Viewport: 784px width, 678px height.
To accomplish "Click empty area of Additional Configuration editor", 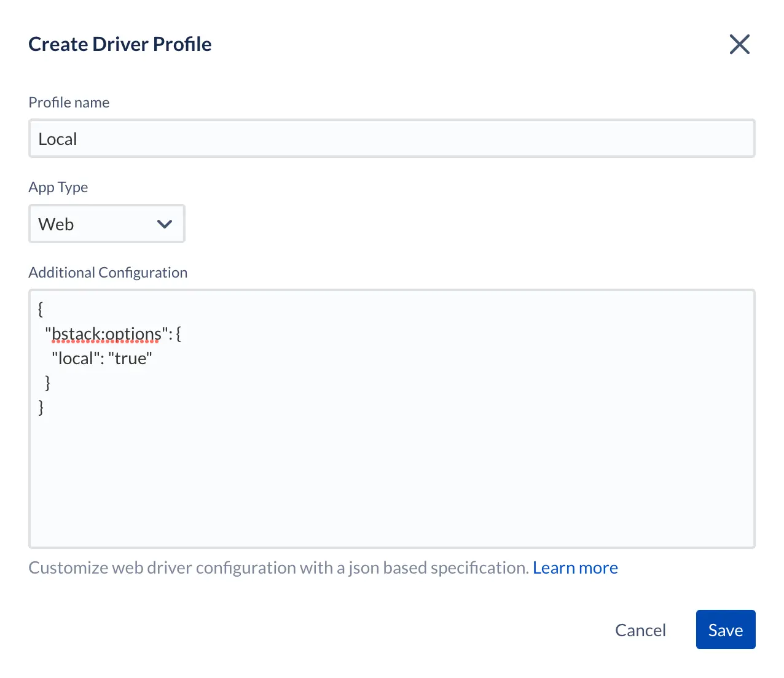I will click(x=391, y=479).
